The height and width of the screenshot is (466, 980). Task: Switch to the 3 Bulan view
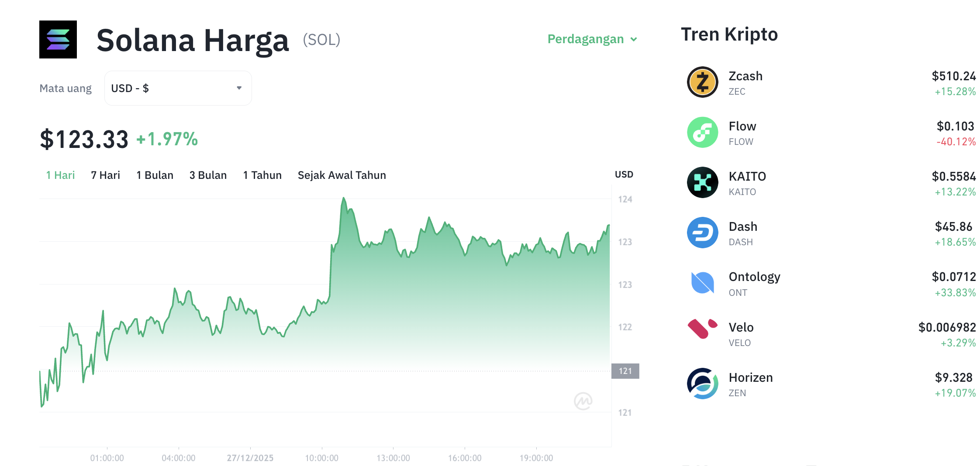[208, 175]
